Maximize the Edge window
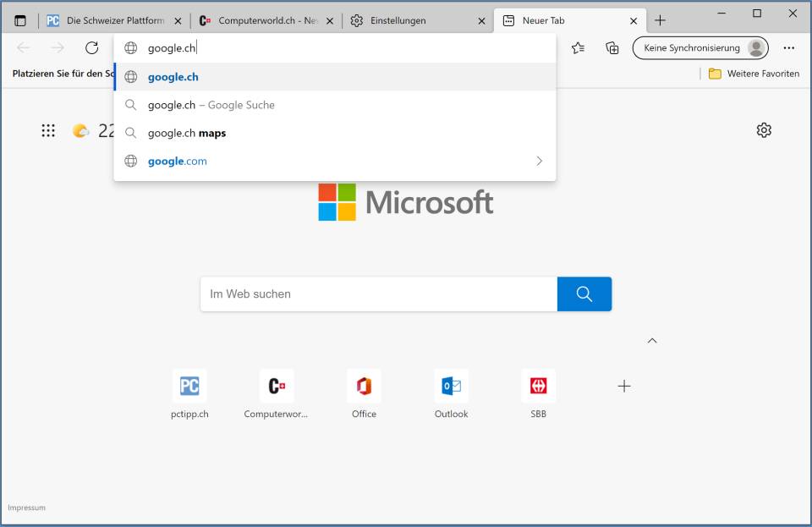Screen dimensions: 812x527 click(x=756, y=14)
